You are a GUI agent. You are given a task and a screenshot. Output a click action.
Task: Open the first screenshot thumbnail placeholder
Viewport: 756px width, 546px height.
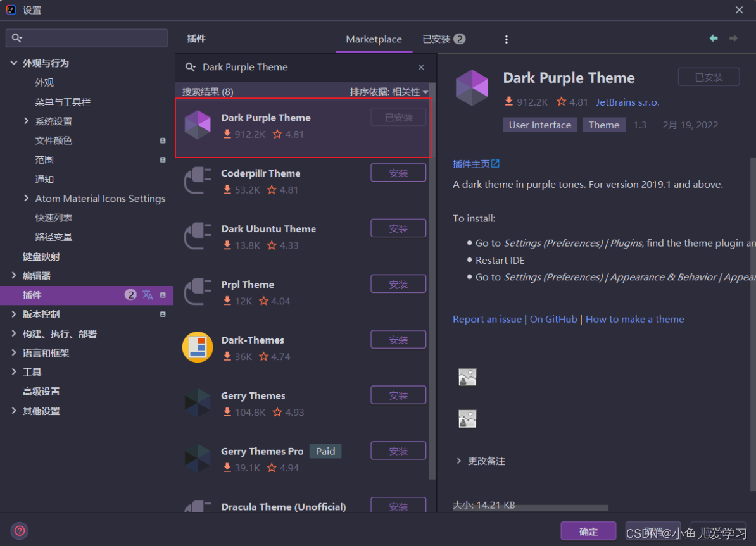point(467,377)
